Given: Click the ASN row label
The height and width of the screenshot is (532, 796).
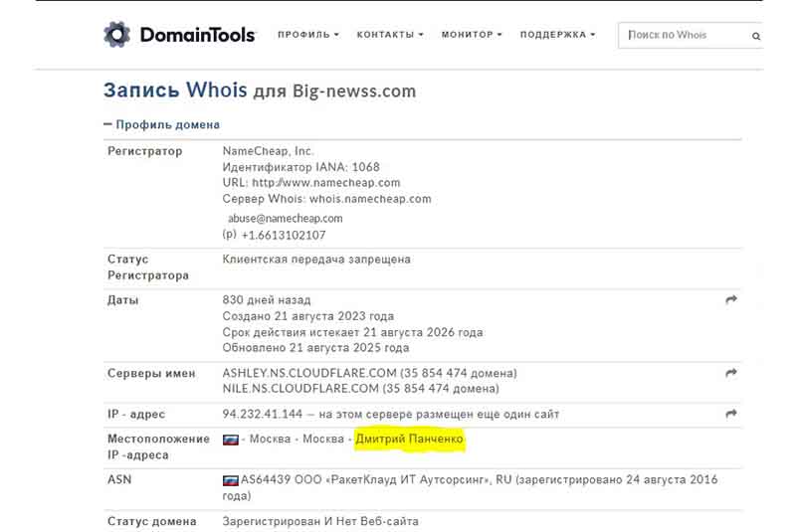Looking at the screenshot, I should tap(119, 479).
